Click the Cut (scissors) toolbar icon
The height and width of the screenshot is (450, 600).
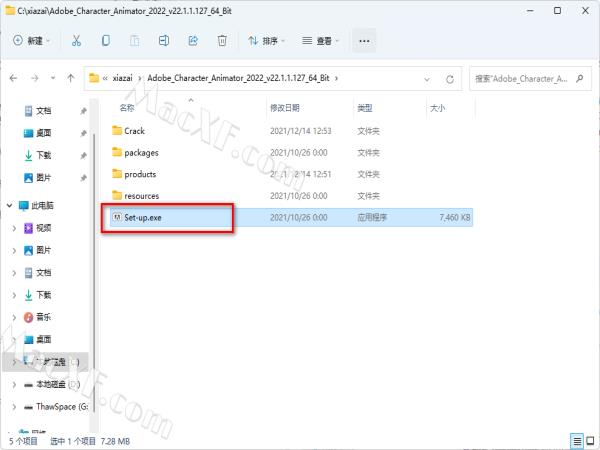(x=76, y=41)
